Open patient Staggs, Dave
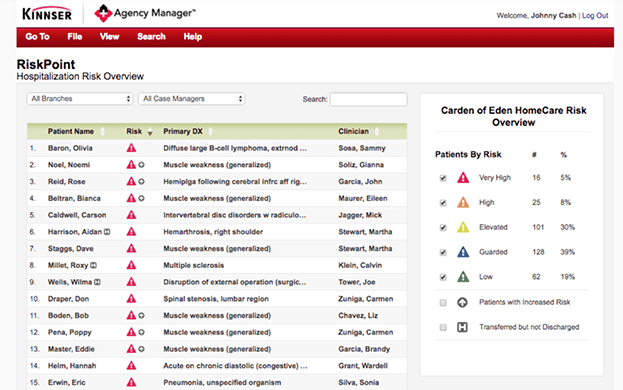The height and width of the screenshot is (390, 623). point(71,249)
